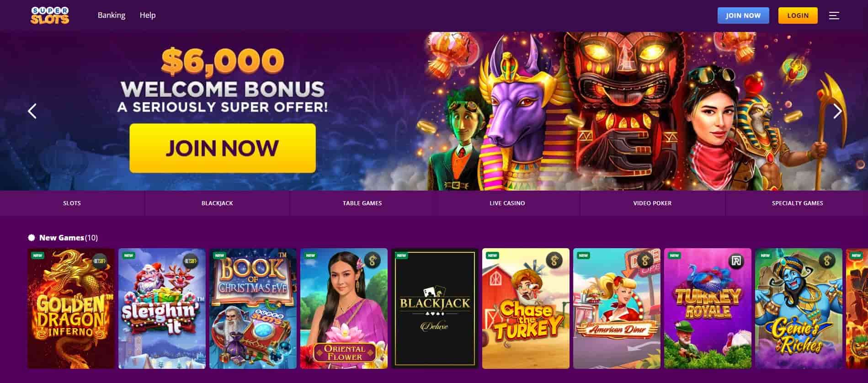Open the Banking menu item
868x383 pixels.
(112, 15)
